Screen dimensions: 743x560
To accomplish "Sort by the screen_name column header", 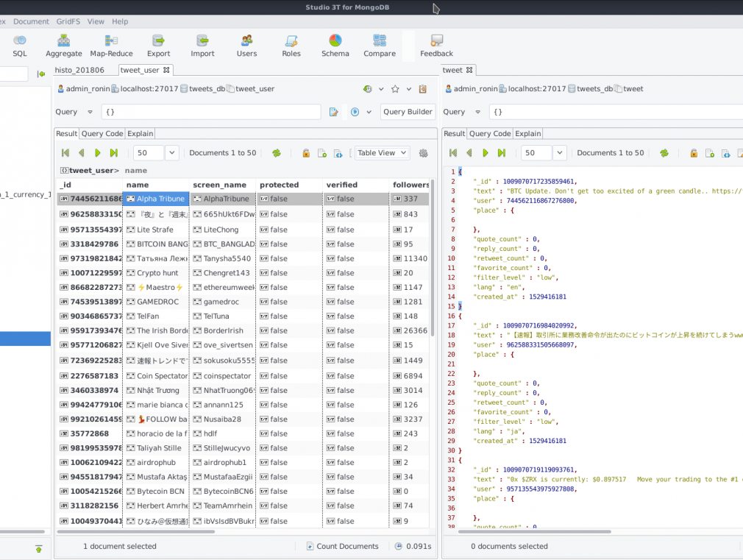I will tap(222, 185).
